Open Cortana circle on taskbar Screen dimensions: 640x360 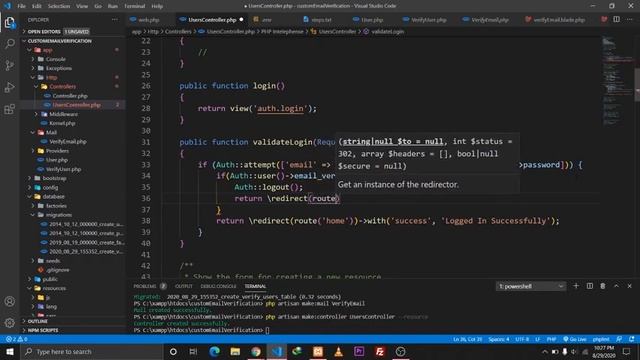(173, 351)
